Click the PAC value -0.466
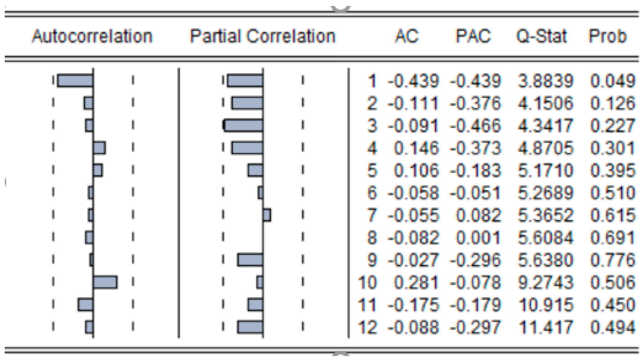This screenshot has height=359, width=644. click(475, 126)
